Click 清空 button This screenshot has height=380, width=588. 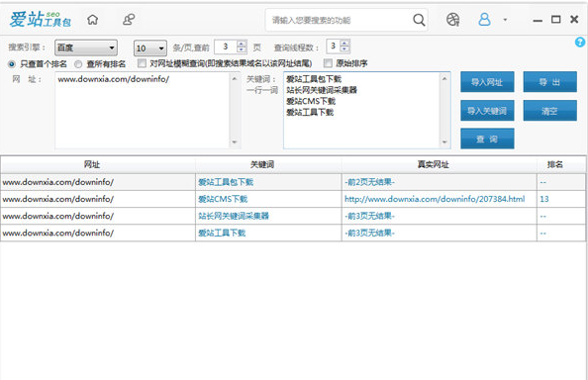549,111
